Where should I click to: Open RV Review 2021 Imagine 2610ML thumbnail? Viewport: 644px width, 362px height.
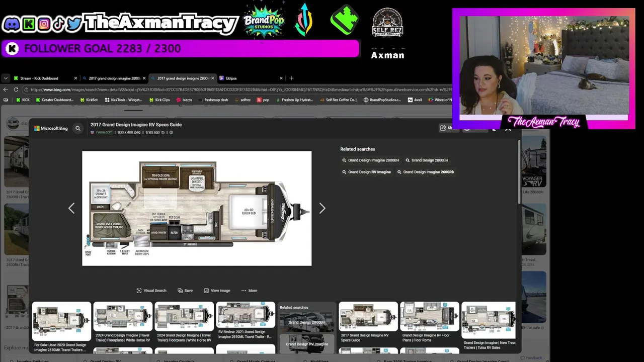coord(246,315)
